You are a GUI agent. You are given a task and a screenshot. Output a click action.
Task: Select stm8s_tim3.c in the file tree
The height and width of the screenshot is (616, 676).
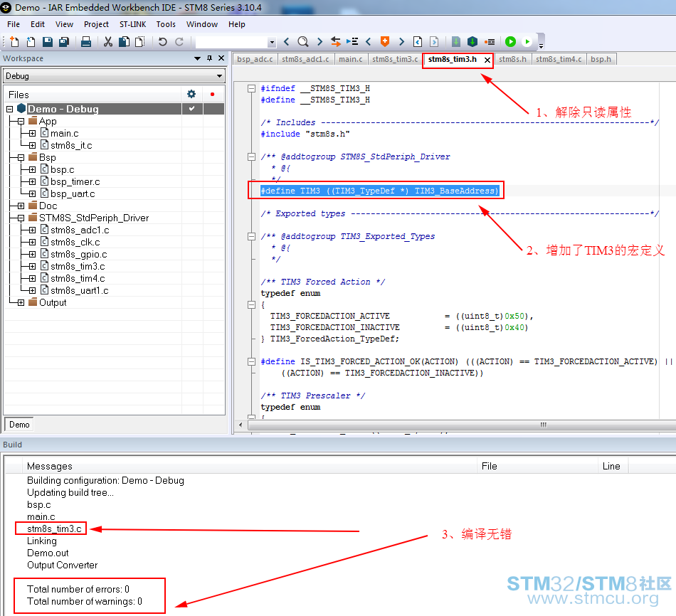[78, 267]
